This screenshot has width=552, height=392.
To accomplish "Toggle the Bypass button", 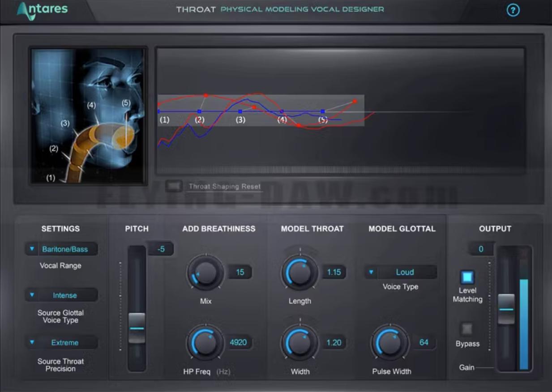I will pyautogui.click(x=466, y=329).
